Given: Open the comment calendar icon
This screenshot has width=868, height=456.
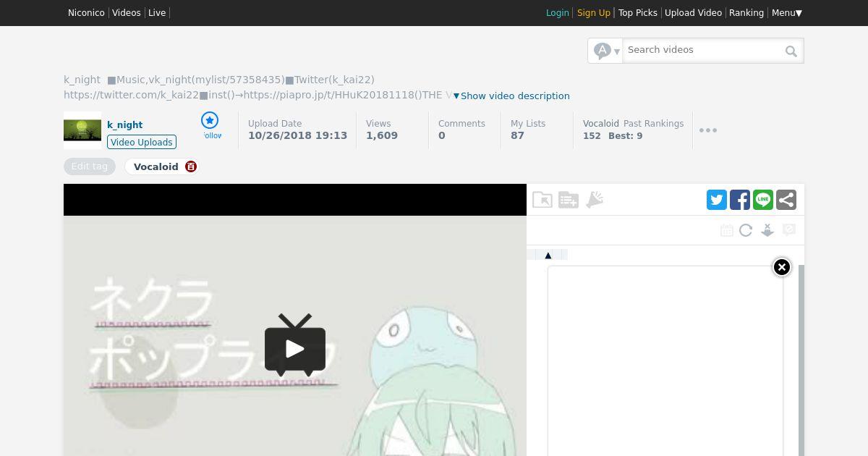Looking at the screenshot, I should click(x=727, y=230).
